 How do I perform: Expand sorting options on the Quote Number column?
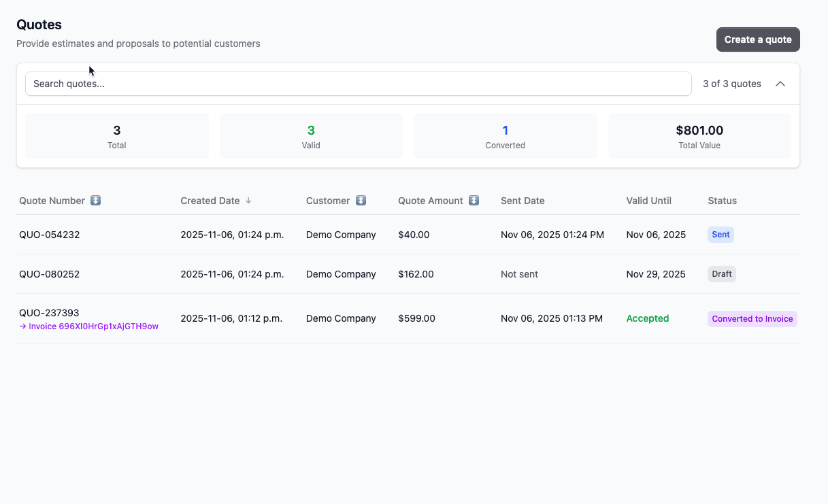point(95,200)
